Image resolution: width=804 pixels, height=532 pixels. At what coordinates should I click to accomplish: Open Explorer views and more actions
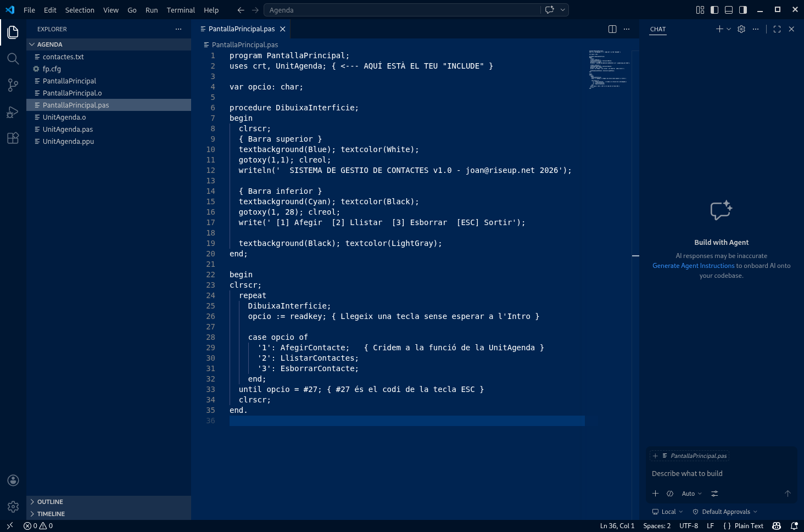click(178, 29)
